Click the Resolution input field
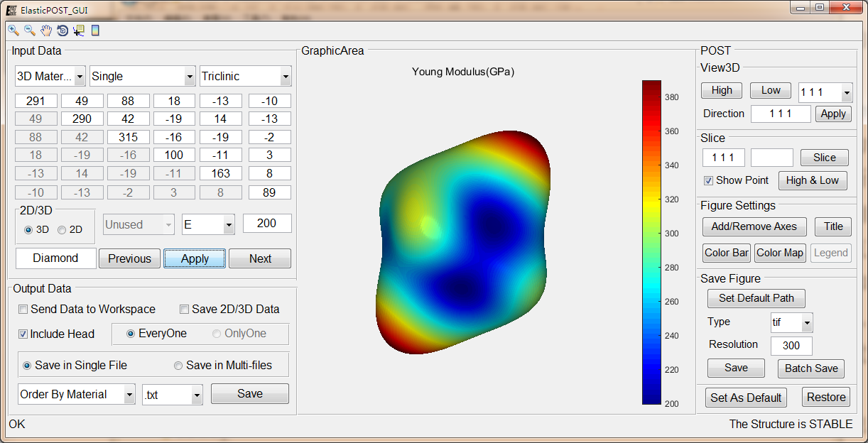868x443 pixels. coord(791,346)
